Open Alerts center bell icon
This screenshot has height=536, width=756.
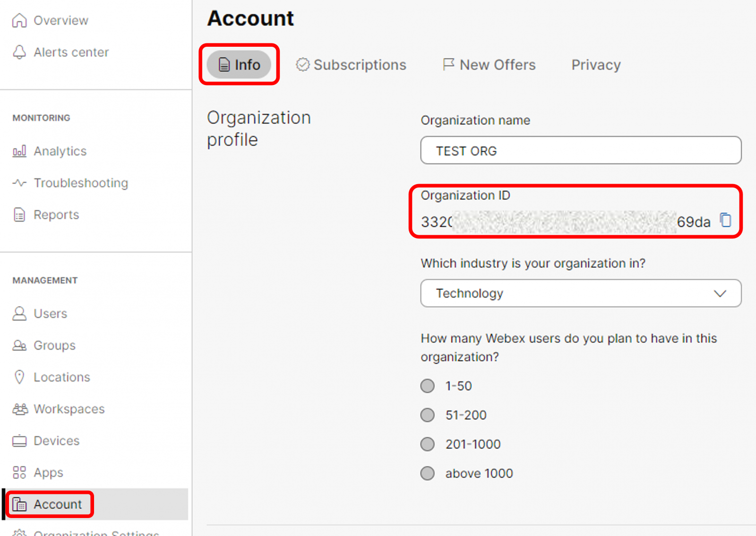(19, 52)
